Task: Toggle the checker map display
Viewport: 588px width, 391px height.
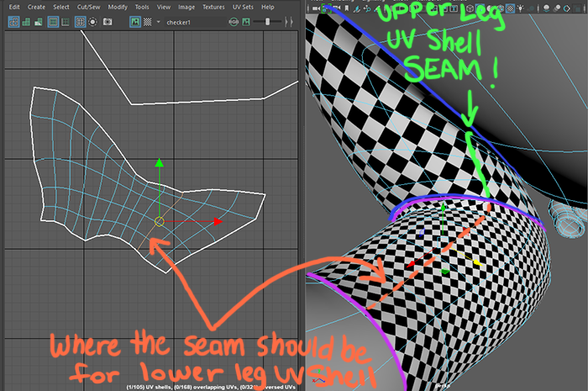Action: click(x=149, y=20)
